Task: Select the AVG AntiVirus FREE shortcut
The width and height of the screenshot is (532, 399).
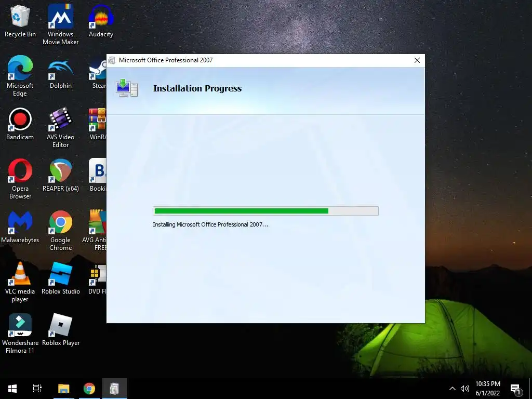Action: point(95,231)
